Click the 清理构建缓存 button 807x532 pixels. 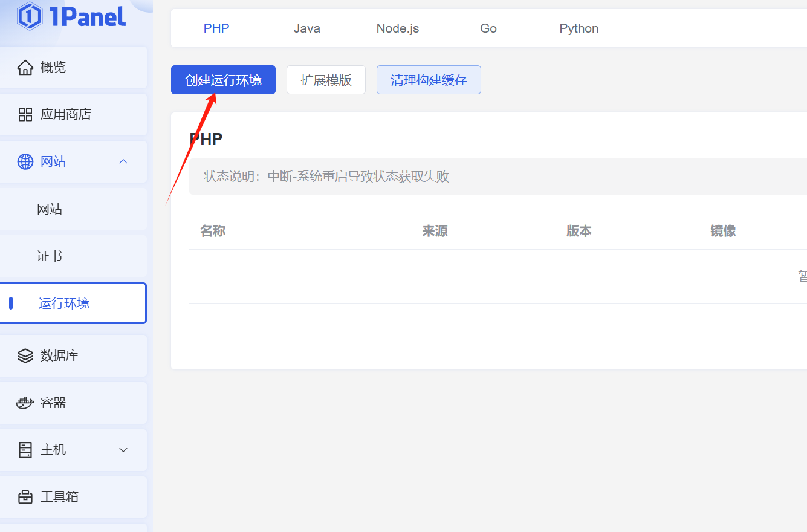(429, 80)
